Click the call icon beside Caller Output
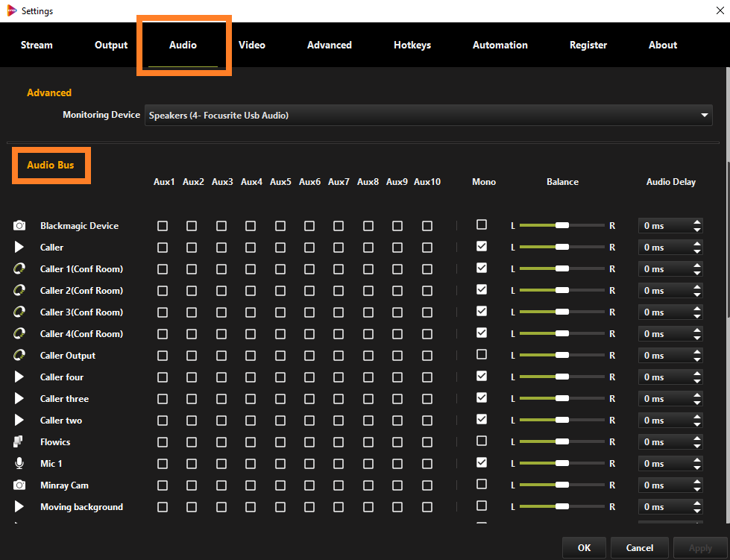The image size is (730, 560). click(19, 355)
